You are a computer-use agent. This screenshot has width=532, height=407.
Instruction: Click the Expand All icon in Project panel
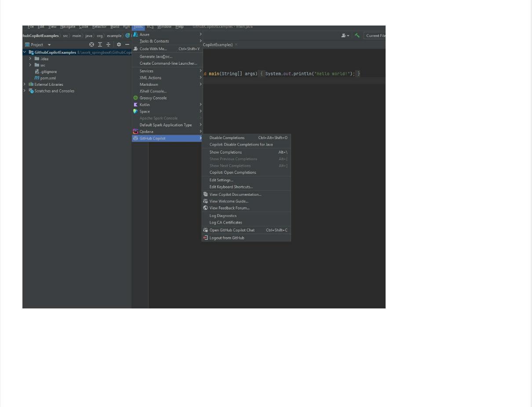coord(100,44)
